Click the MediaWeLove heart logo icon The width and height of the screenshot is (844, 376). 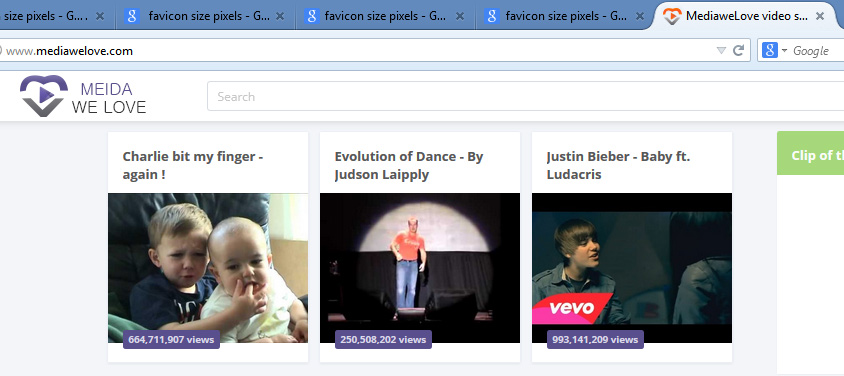pyautogui.click(x=44, y=96)
